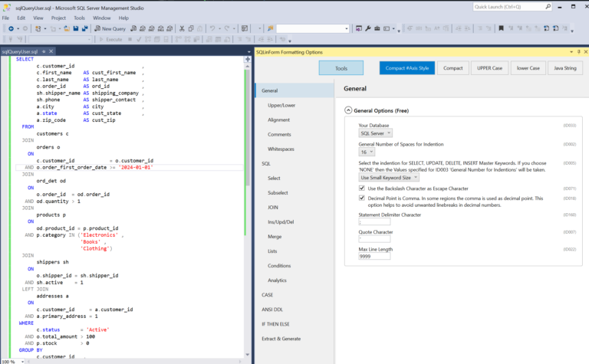The height and width of the screenshot is (364, 589).
Task: Select CASE category in options sidebar
Action: click(267, 295)
